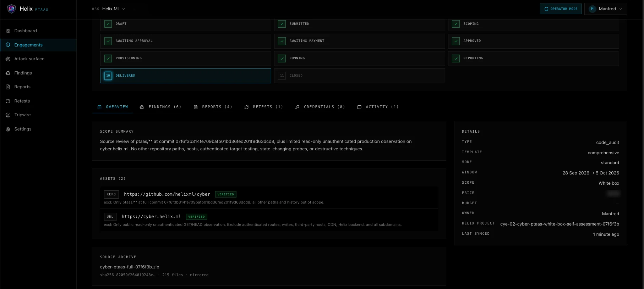Image resolution: width=644 pixels, height=289 pixels.
Task: Open the Manfred user menu chevron
Action: click(621, 9)
